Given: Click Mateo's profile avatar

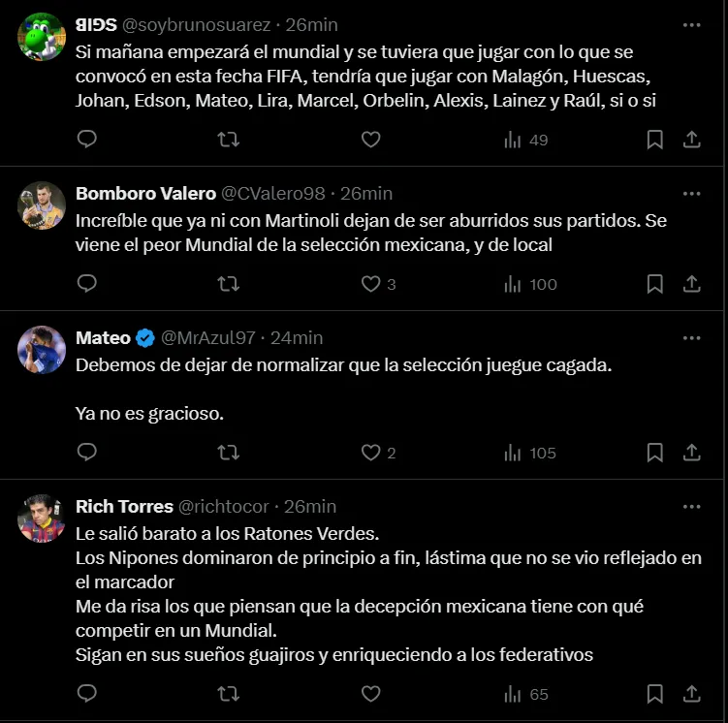Looking at the screenshot, I should (42, 350).
